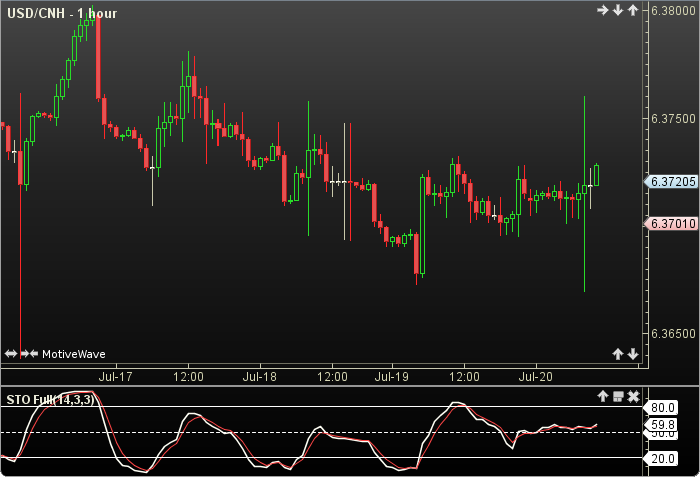Viewport: 700px width, 477px height.
Task: Click the double-headed horizontal arrow near MotiveWave
Action: [11, 354]
